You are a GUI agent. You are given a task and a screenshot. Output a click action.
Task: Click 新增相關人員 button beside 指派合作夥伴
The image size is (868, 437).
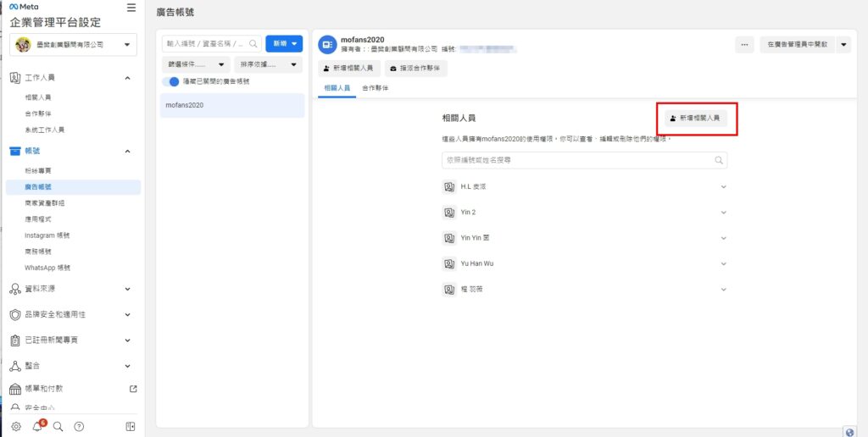[349, 68]
